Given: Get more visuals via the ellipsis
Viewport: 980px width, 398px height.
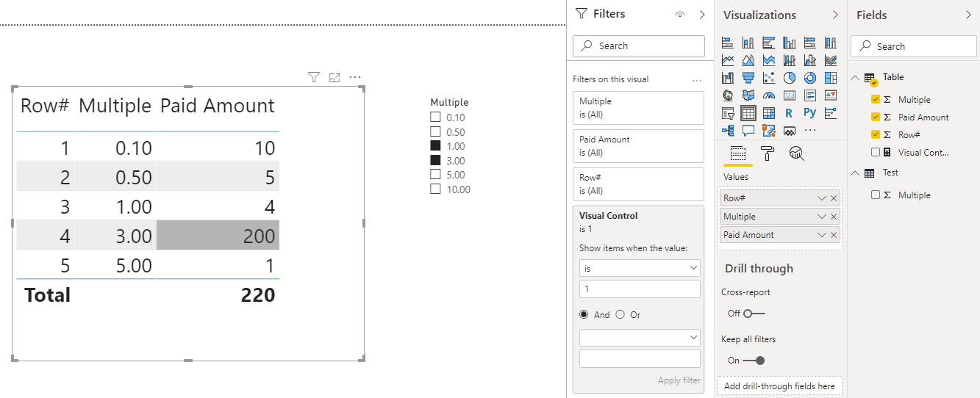Looking at the screenshot, I should (x=810, y=131).
